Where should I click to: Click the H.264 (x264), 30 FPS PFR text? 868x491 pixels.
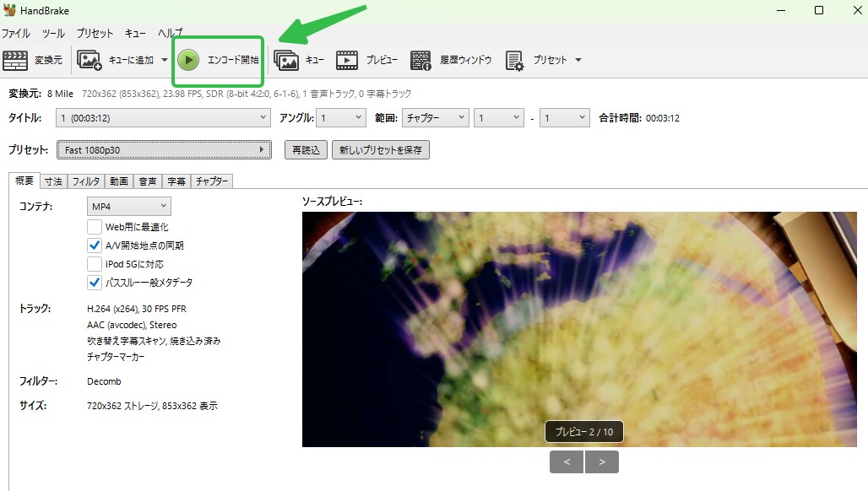137,309
